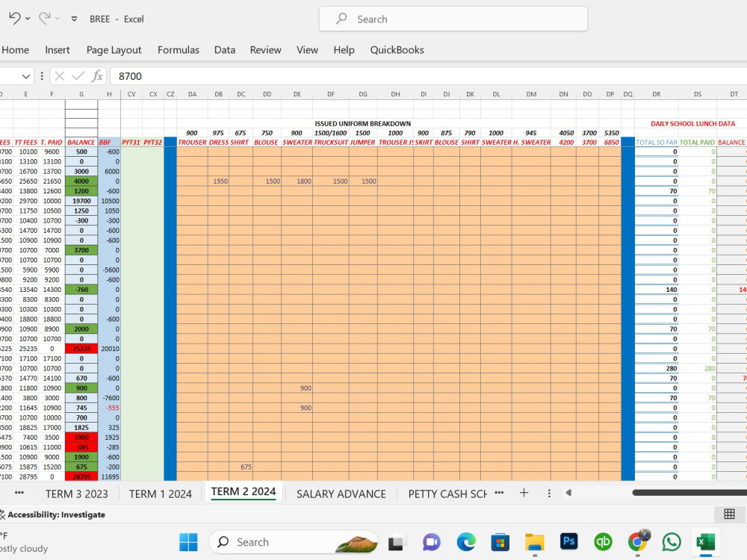Open the Home ribbon tab
The height and width of the screenshot is (560, 747).
point(15,50)
